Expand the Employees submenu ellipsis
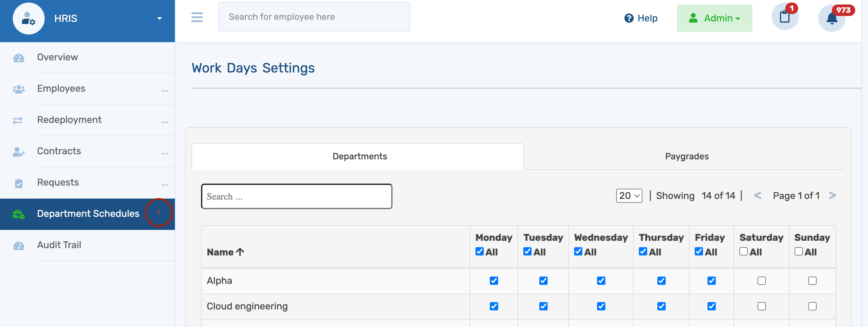 click(164, 90)
